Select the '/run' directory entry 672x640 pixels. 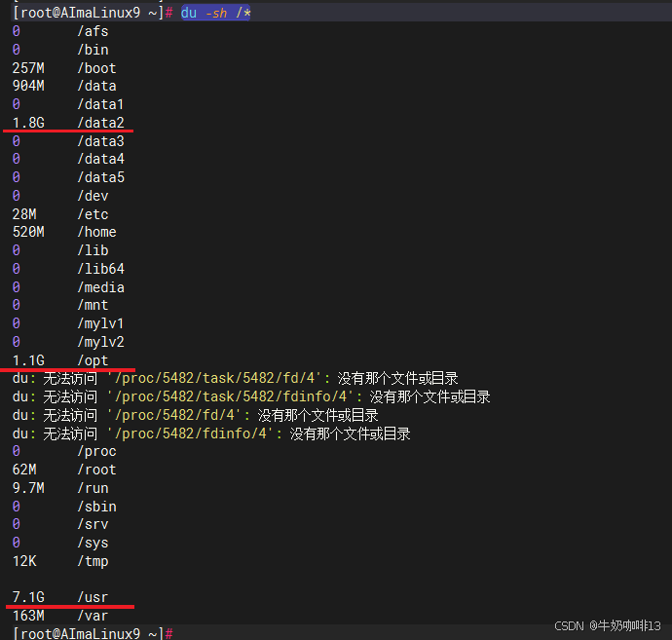point(93,488)
